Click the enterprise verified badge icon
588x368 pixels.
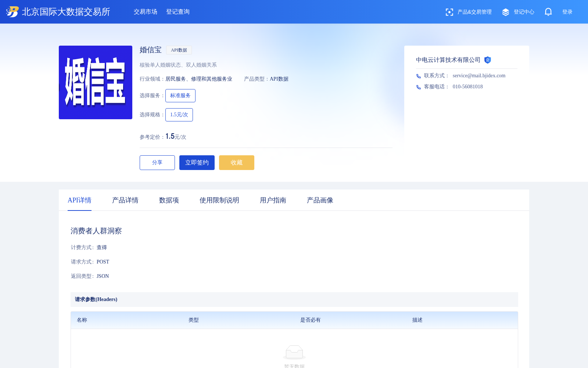(x=488, y=60)
